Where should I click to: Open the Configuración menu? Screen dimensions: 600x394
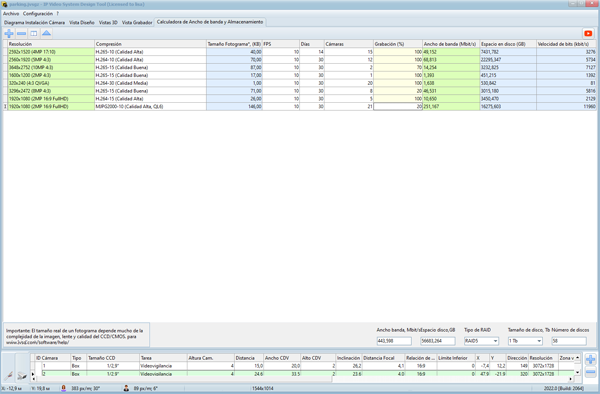[x=38, y=13]
